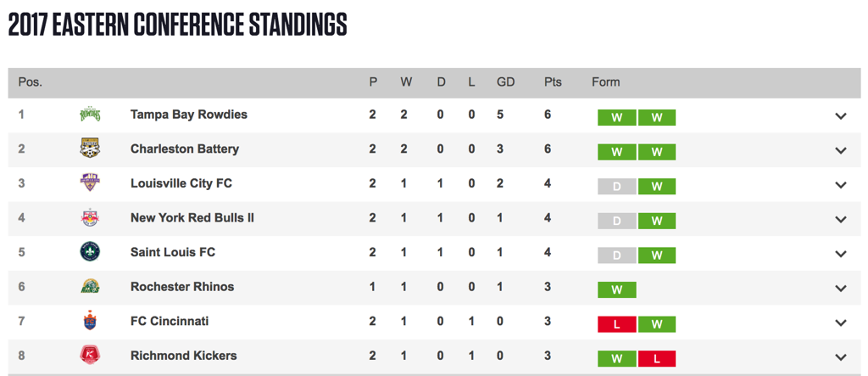Click the Rochester Rhinos team logo
868x376 pixels.
coord(90,287)
